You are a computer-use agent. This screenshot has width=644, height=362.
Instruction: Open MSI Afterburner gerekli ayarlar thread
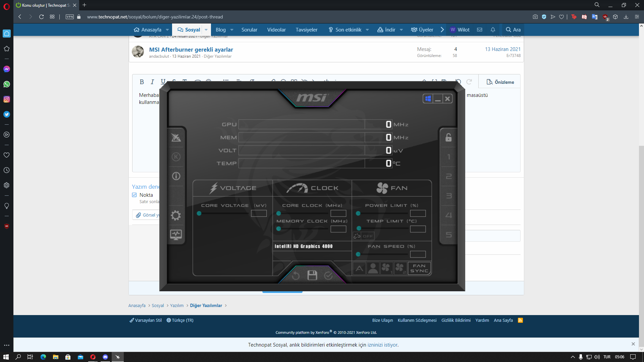[191, 50]
